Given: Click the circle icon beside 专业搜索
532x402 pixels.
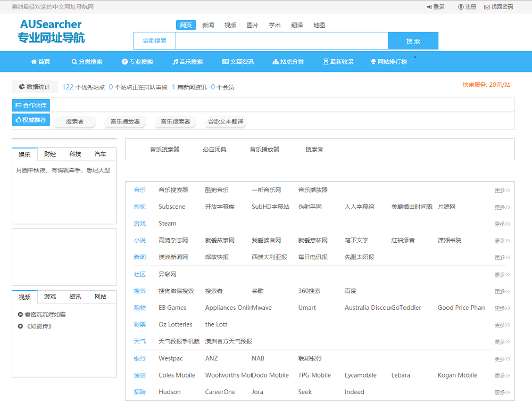Looking at the screenshot, I should point(124,61).
